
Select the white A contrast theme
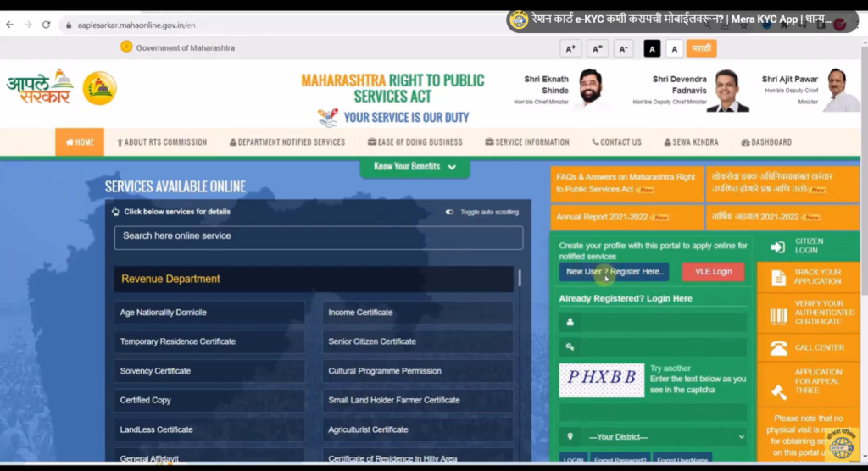[675, 49]
